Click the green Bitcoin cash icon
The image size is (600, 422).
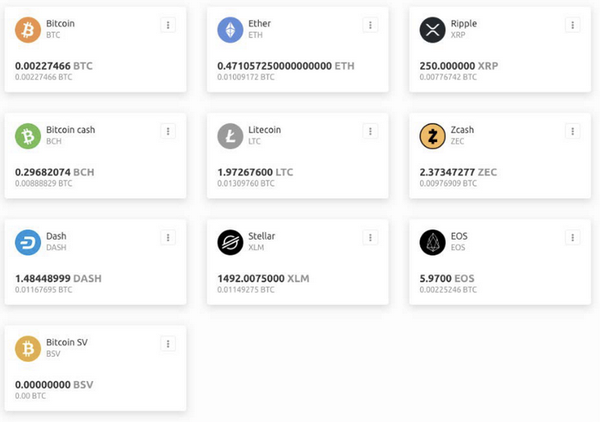tap(28, 136)
